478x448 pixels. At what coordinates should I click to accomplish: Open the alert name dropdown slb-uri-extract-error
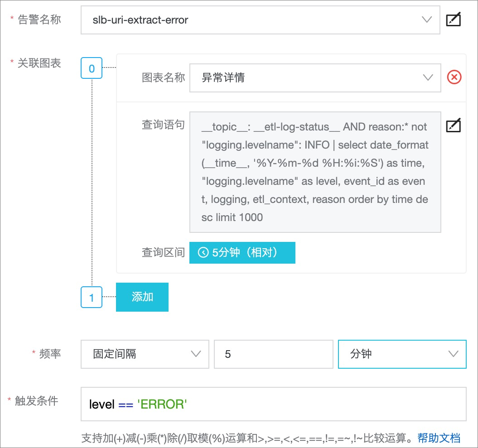261,20
